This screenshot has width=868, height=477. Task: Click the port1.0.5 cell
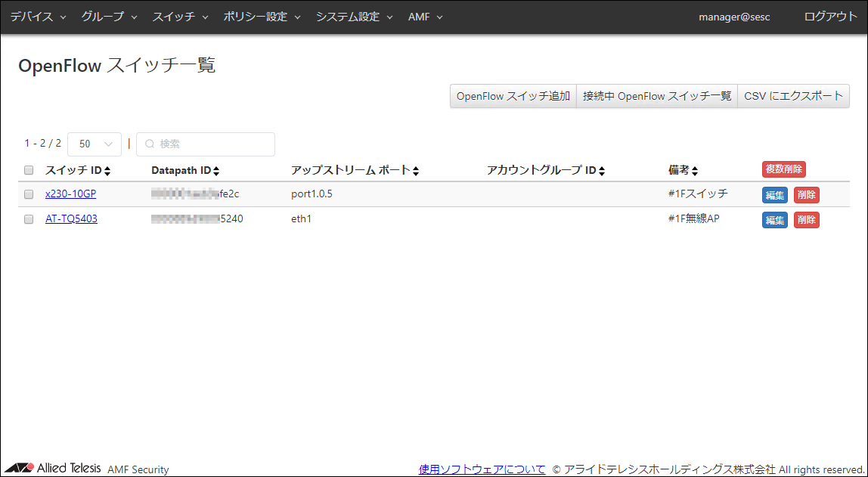tap(312, 194)
